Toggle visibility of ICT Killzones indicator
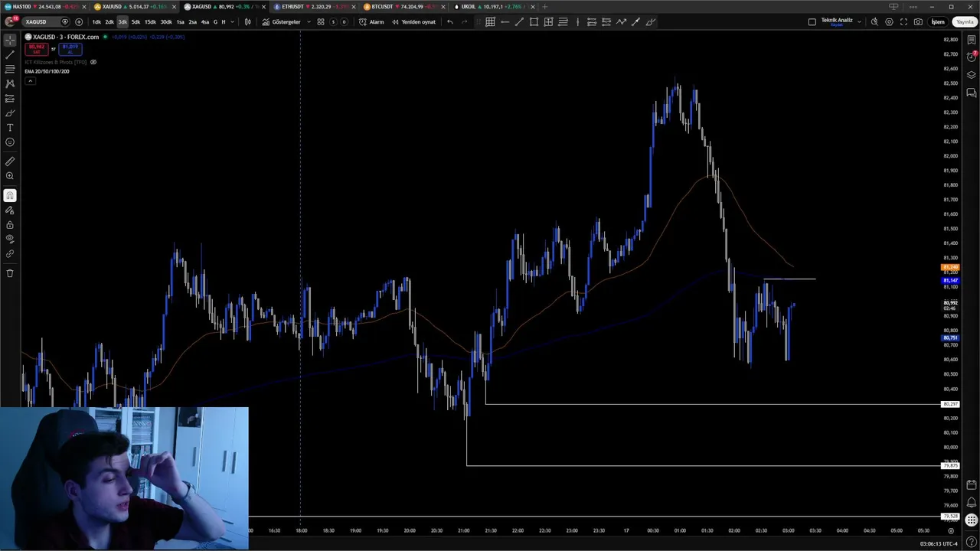980x551 pixels. click(93, 62)
